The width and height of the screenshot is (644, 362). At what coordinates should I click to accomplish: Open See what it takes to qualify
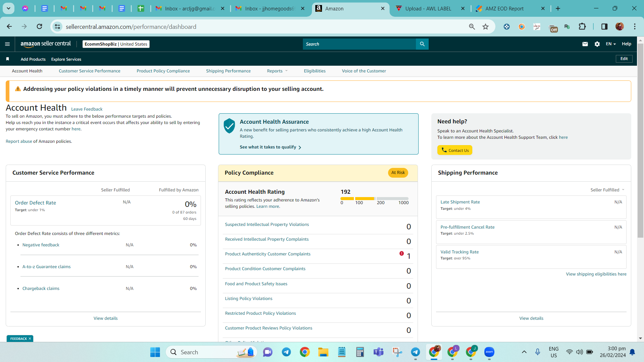click(x=270, y=147)
